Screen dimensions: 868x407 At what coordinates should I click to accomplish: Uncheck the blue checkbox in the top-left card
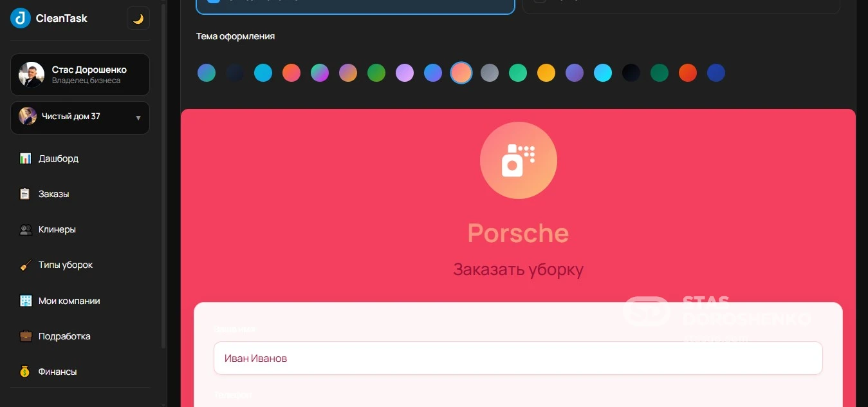(213, 1)
